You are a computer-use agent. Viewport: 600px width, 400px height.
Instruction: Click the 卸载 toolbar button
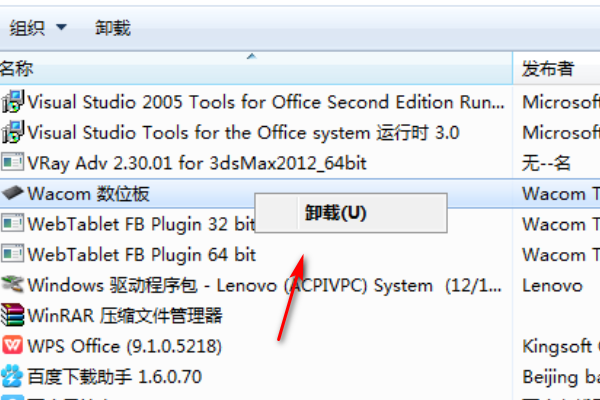tap(112, 28)
